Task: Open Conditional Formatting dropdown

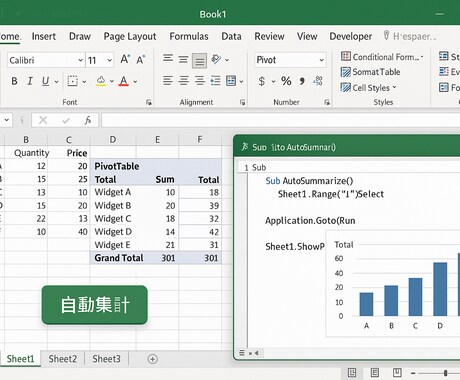Action: click(382, 57)
